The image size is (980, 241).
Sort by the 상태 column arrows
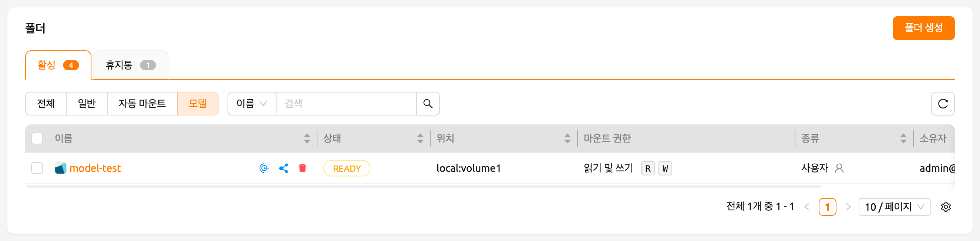[x=420, y=138]
